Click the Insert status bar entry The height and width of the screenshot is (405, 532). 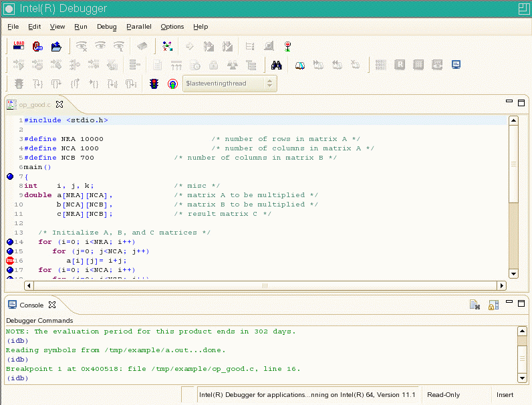[x=505, y=394]
